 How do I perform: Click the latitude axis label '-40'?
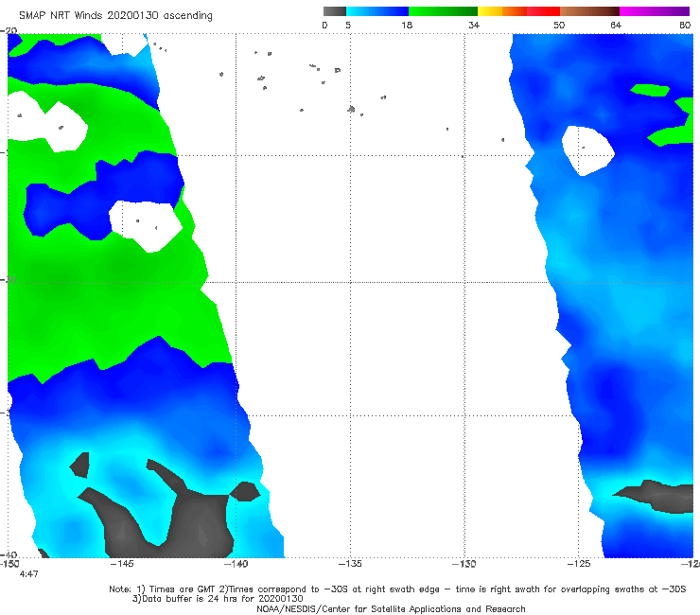pyautogui.click(x=9, y=554)
